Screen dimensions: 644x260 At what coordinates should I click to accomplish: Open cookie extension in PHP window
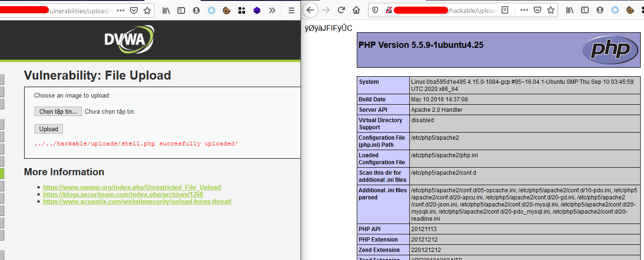tap(630, 10)
